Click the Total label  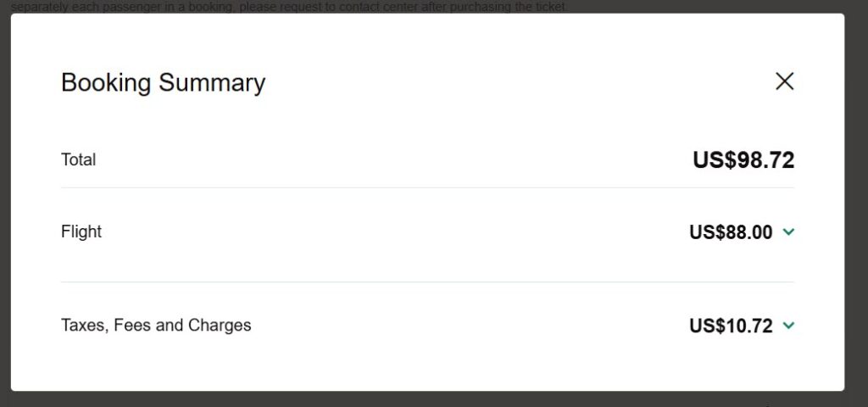[x=78, y=159]
